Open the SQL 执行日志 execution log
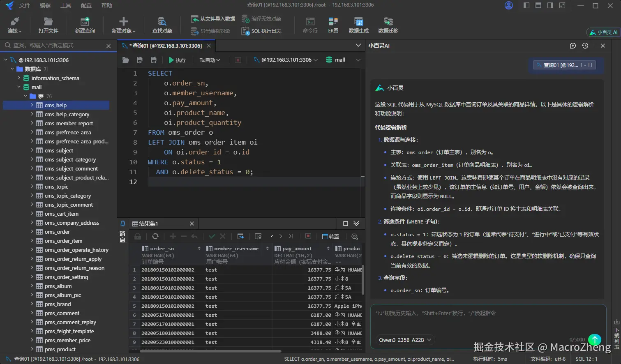The height and width of the screenshot is (364, 621). [261, 31]
